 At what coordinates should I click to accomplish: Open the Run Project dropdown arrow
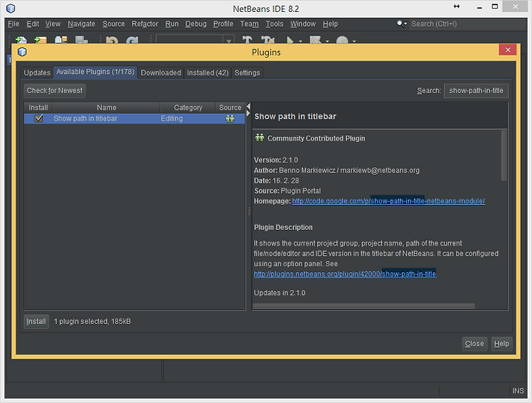[300, 41]
